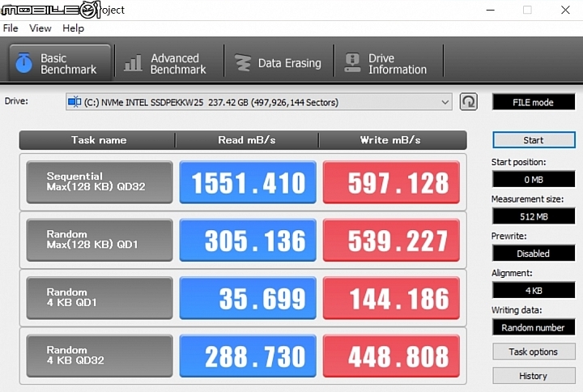This screenshot has width=583, height=392.
Task: Click the Random Max(128 KB) QD1 task button
Action: point(100,240)
